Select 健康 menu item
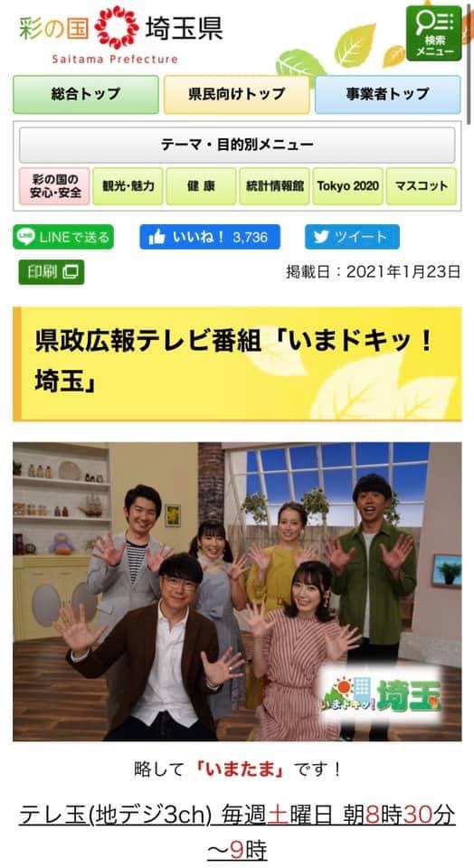Screen dimensions: 474x868 point(201,186)
